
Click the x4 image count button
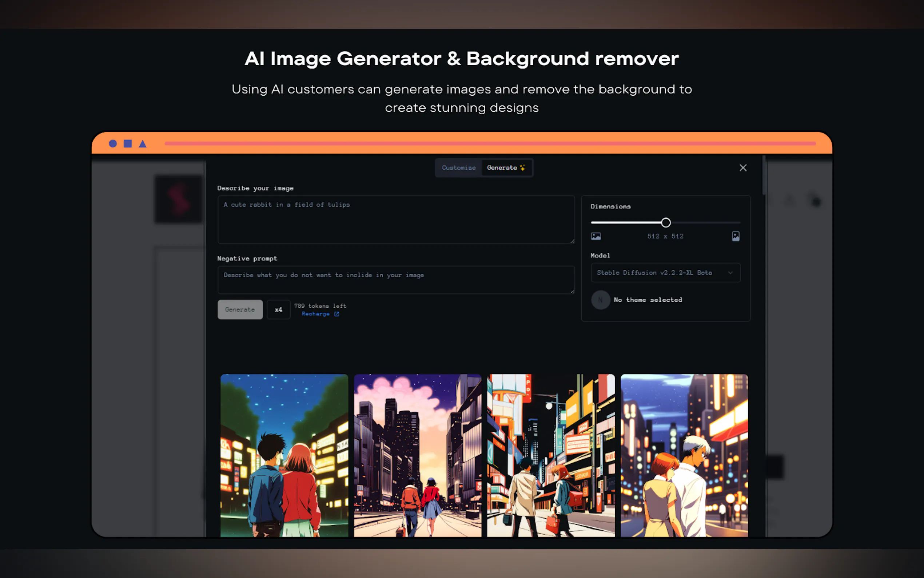278,310
